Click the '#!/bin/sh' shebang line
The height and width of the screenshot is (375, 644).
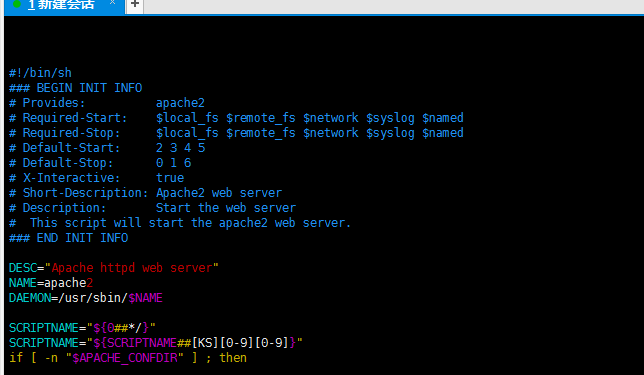(40, 73)
